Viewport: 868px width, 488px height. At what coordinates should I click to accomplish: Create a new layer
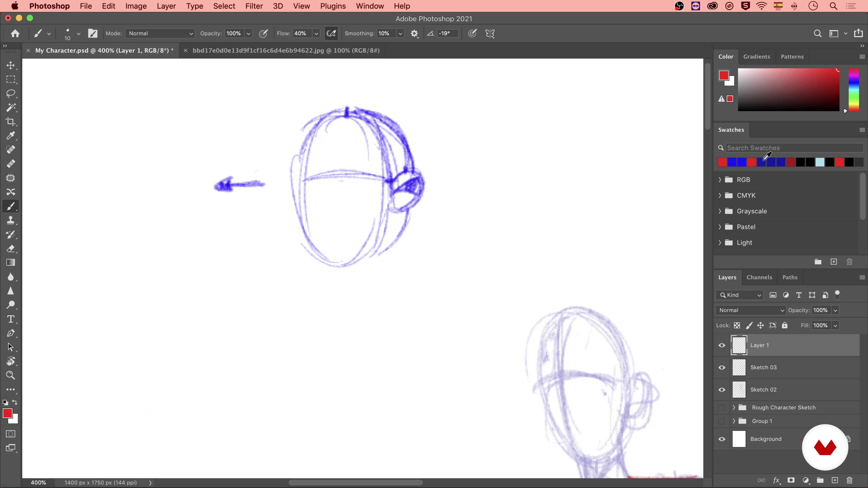click(x=835, y=480)
